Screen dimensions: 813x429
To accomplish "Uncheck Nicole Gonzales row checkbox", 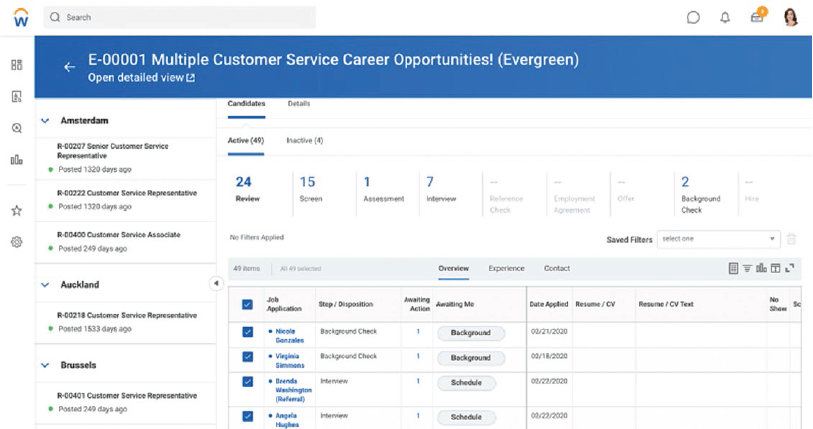I will coord(247,331).
